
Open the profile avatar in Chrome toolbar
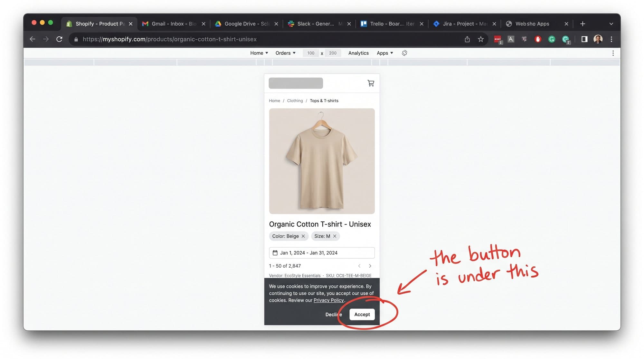pyautogui.click(x=598, y=39)
